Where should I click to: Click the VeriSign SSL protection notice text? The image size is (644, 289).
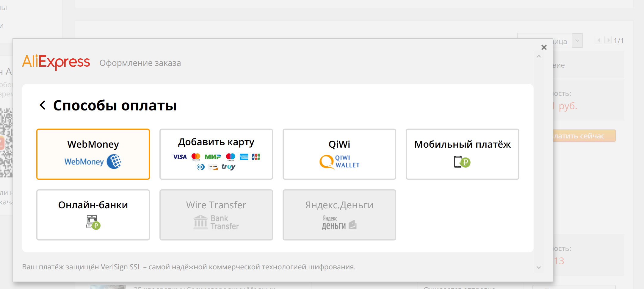(189, 267)
